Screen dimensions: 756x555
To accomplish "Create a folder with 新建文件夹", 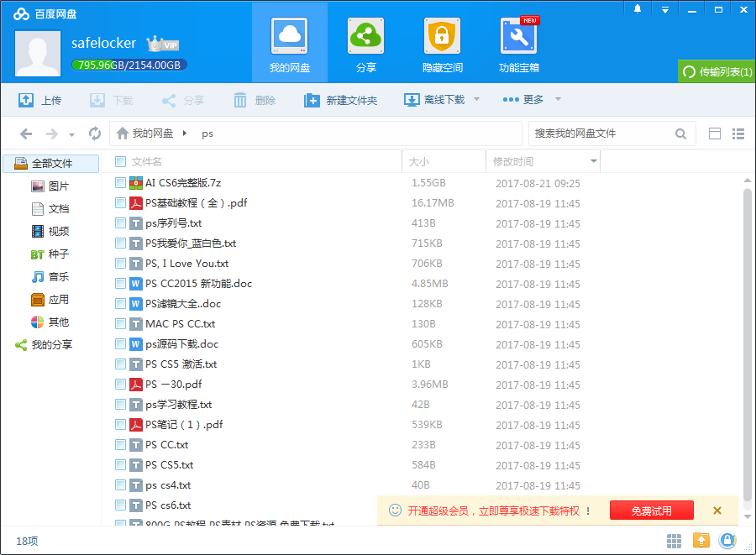I will 340,100.
